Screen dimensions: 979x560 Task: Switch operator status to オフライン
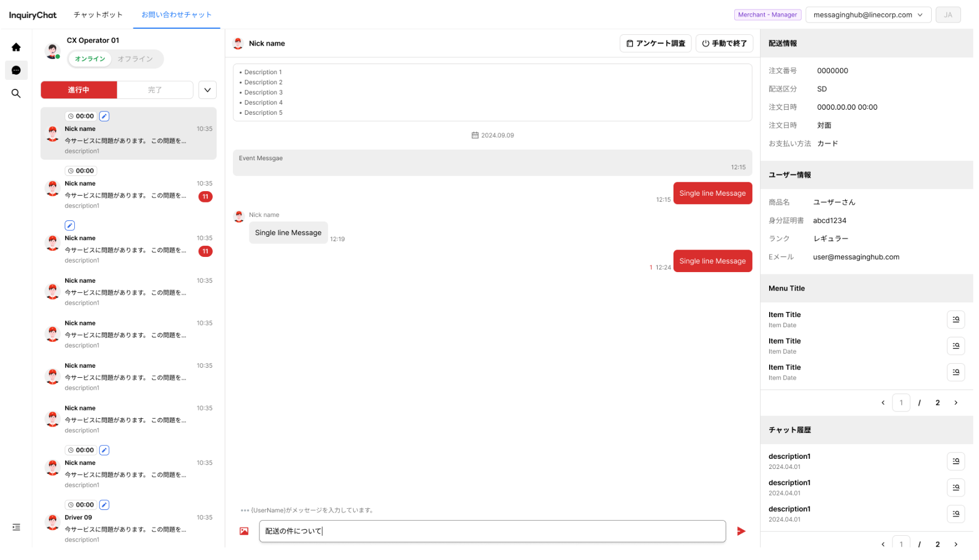[135, 59]
